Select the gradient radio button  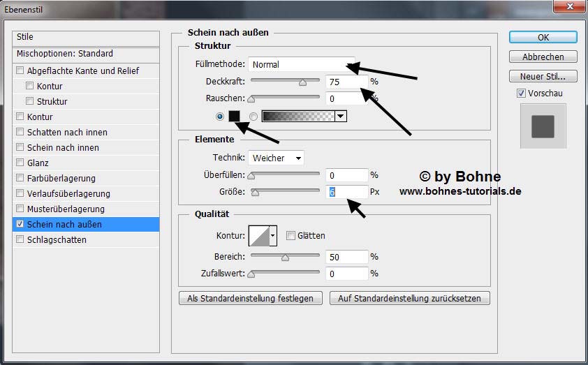pos(253,117)
